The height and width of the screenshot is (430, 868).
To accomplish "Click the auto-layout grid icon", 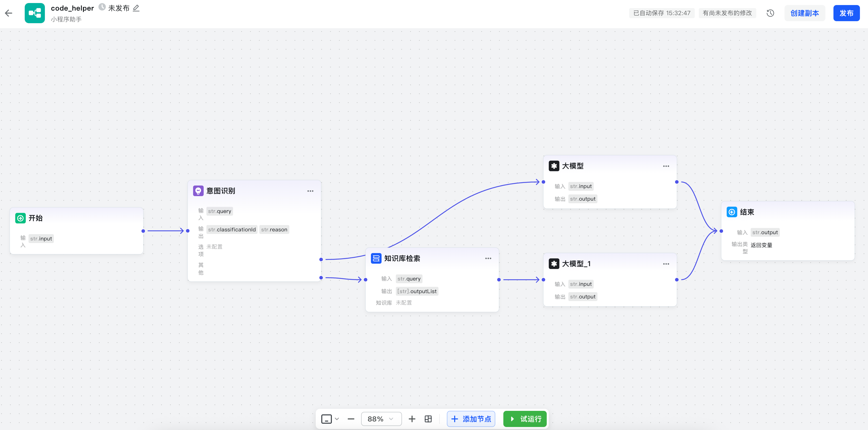I will point(428,419).
